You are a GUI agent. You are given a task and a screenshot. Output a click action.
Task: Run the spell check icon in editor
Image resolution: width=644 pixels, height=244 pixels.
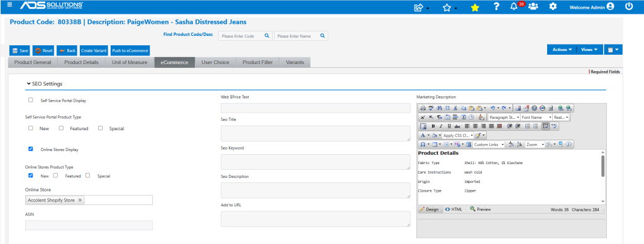click(431, 108)
